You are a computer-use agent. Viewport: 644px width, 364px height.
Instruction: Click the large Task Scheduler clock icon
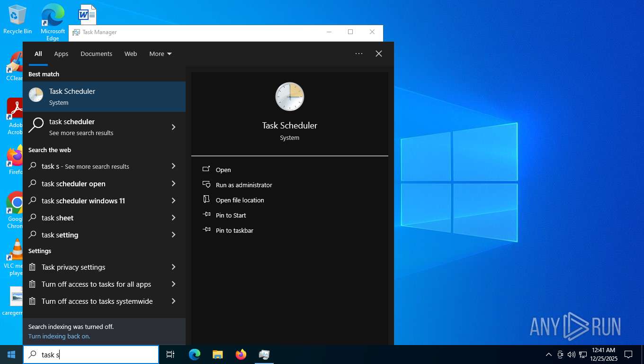point(290,97)
